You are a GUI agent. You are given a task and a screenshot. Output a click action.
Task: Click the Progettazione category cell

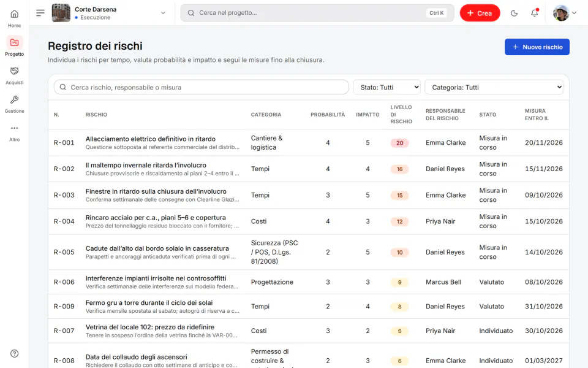pyautogui.click(x=272, y=282)
